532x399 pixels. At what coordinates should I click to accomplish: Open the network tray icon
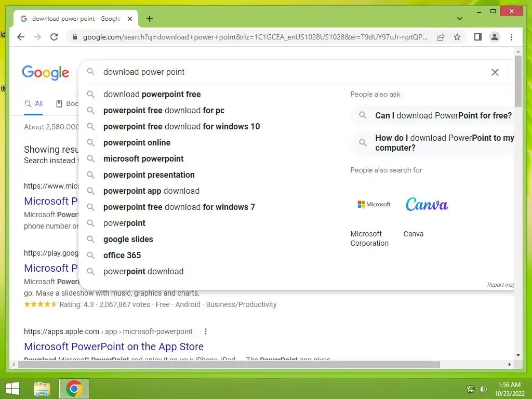coord(471,389)
